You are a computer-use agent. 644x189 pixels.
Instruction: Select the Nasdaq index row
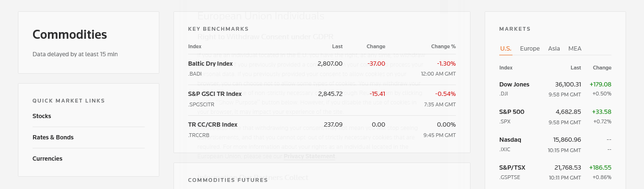click(x=510, y=140)
